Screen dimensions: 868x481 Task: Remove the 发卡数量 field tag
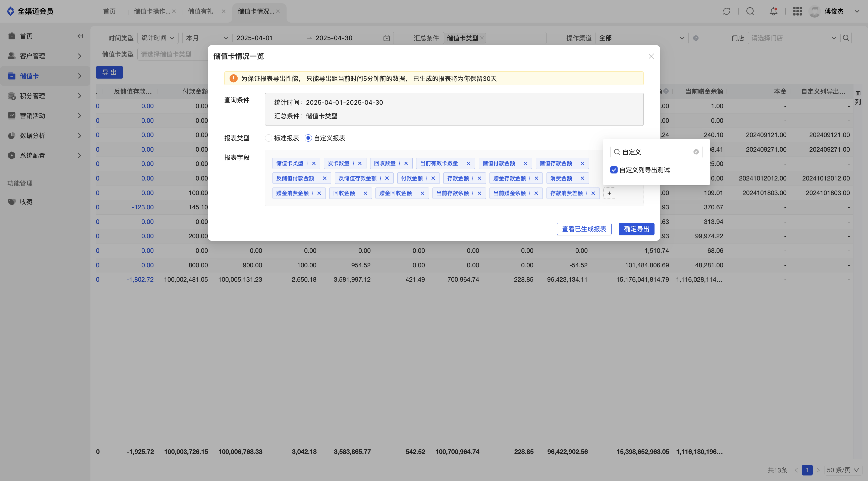(x=360, y=163)
